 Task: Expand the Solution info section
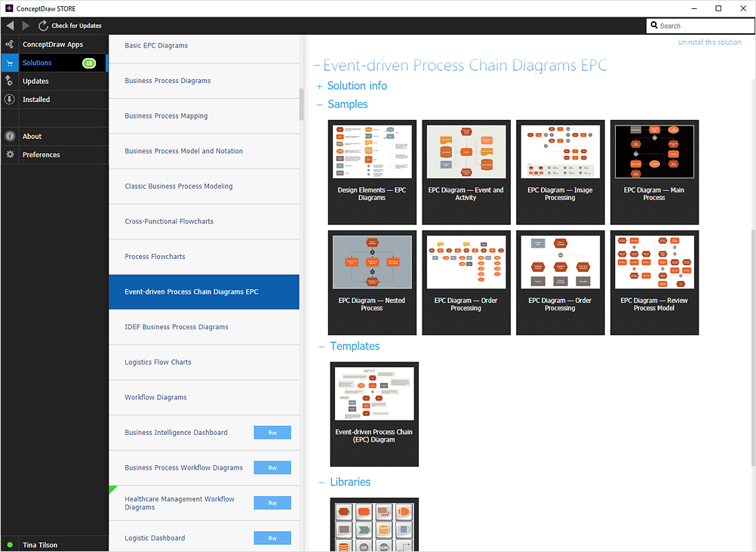coord(319,86)
